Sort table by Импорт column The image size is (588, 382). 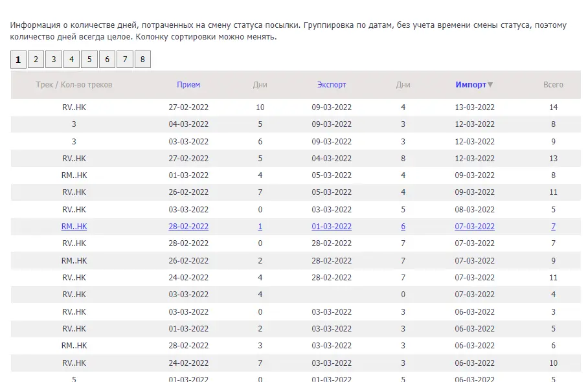(471, 85)
